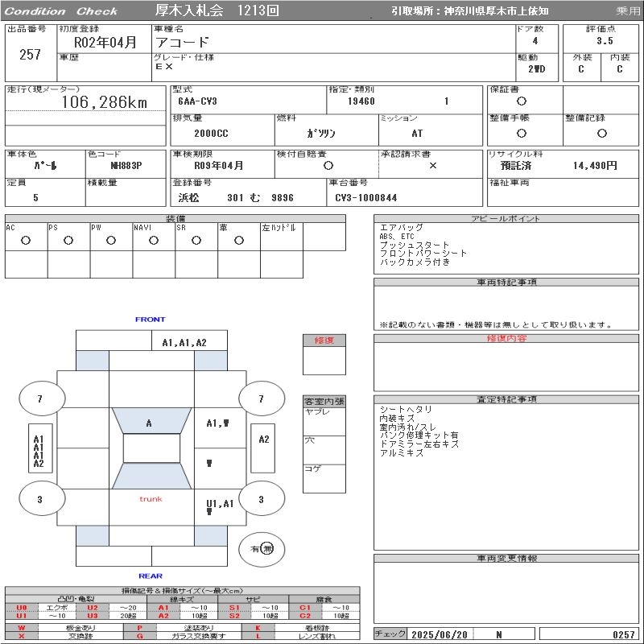Select the note パンク修理キット有
This screenshot has width=644, height=644.
click(419, 435)
